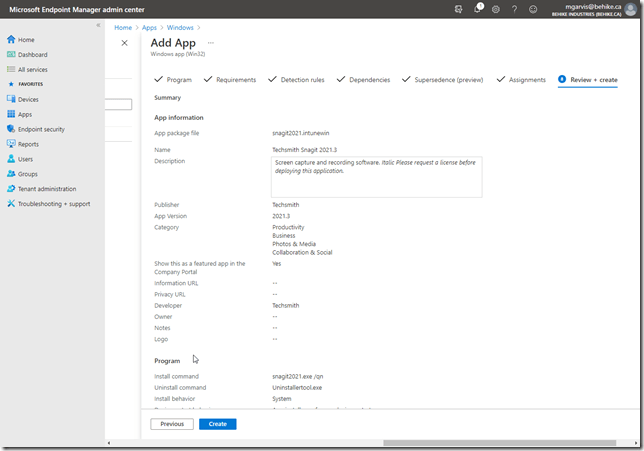Navigate to Apps breadcrumb link
644x451 pixels.
[150, 27]
